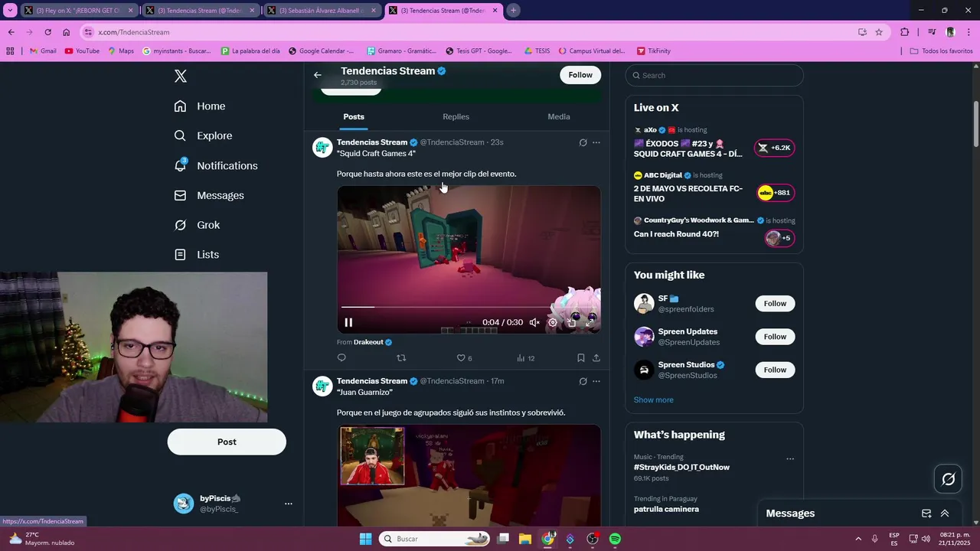Open patrulla caminera trend
The width and height of the screenshot is (980, 551).
coord(666,509)
